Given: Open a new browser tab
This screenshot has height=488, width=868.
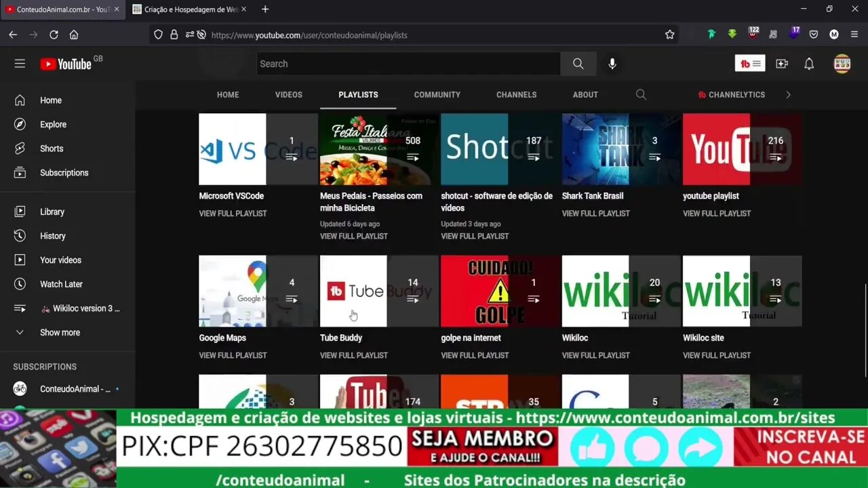Looking at the screenshot, I should tap(265, 9).
